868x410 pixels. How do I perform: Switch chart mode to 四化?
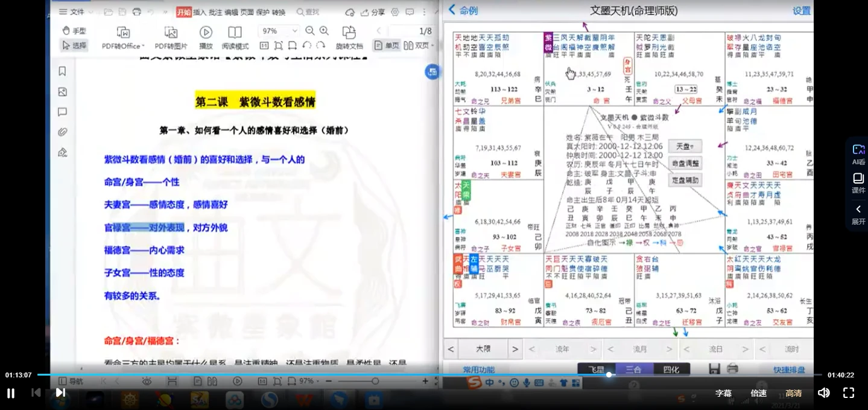pos(671,368)
